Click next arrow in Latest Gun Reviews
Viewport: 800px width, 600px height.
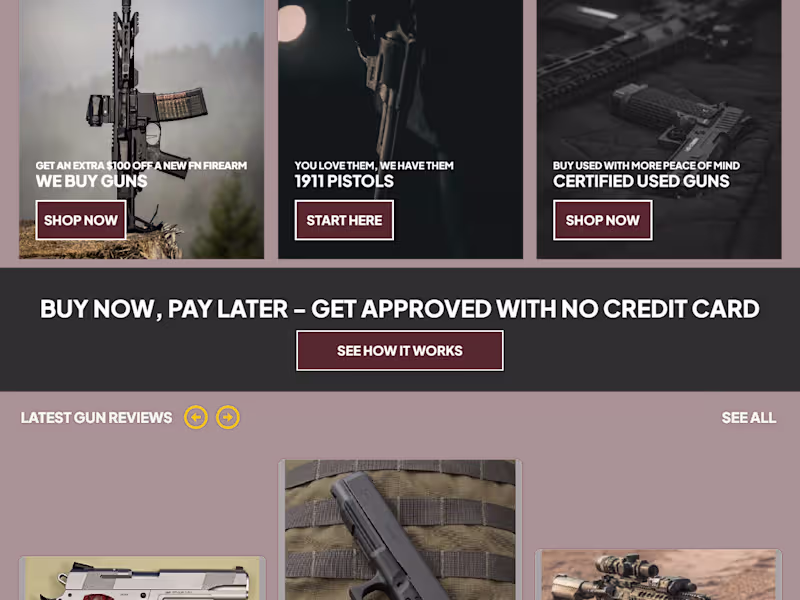pos(228,417)
